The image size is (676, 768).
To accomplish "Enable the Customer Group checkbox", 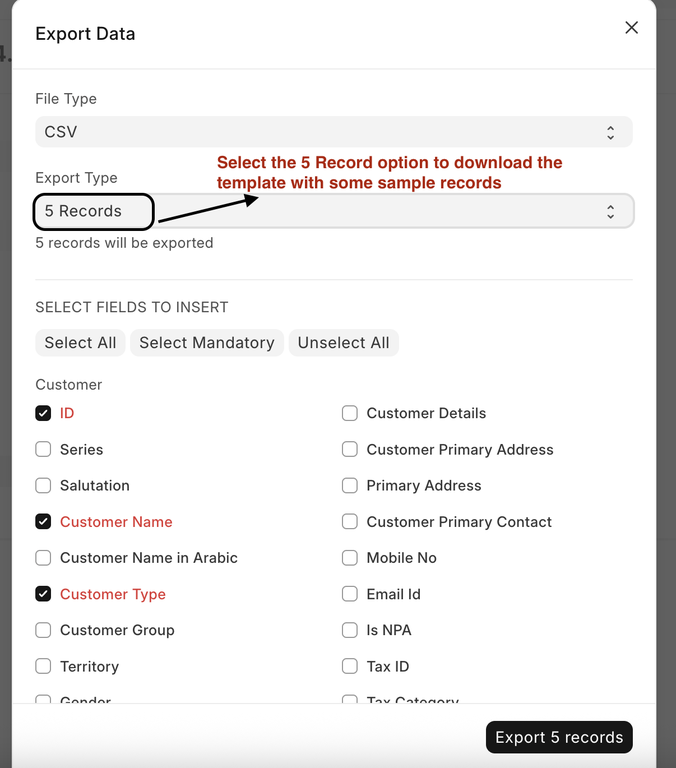I will [x=43, y=630].
